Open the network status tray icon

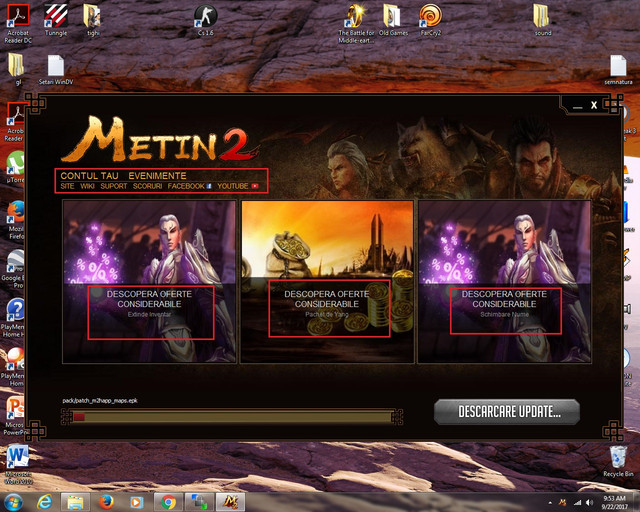[577, 503]
